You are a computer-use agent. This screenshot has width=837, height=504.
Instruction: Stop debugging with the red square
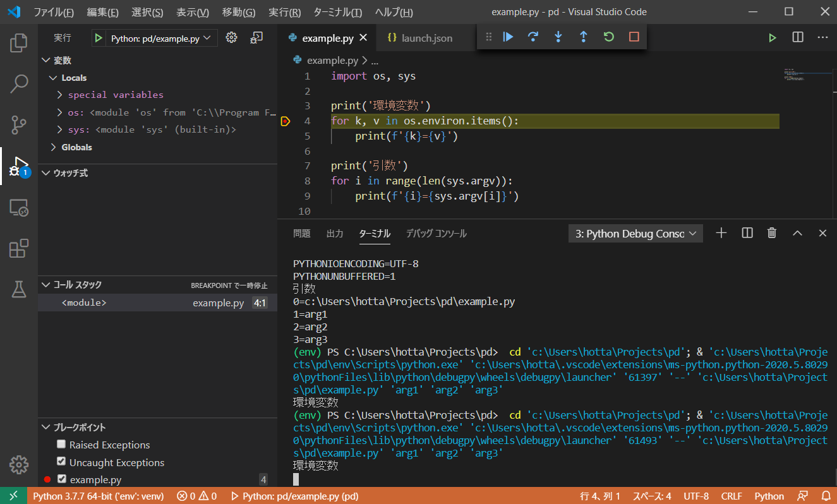pos(634,37)
